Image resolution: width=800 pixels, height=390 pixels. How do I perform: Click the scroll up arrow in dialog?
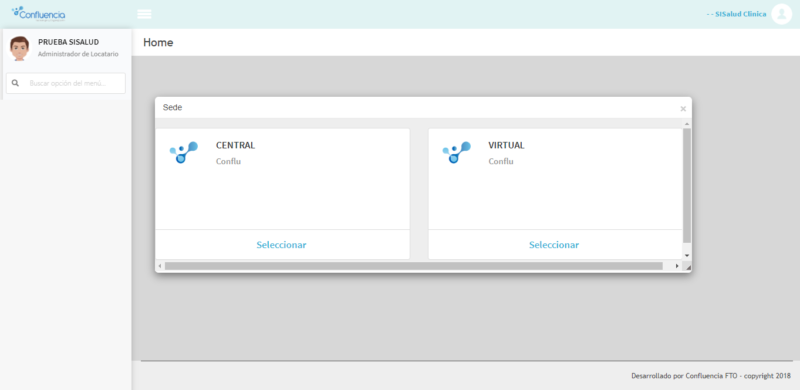coord(687,124)
